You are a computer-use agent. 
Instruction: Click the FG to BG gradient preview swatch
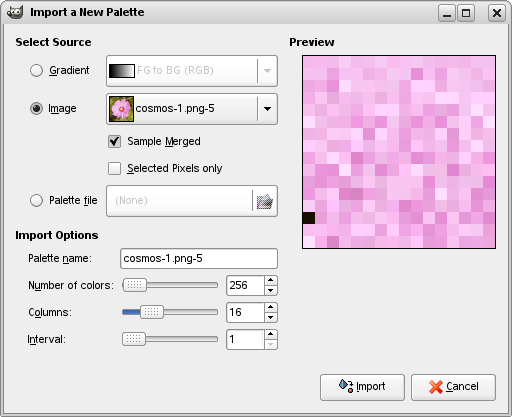[x=122, y=71]
